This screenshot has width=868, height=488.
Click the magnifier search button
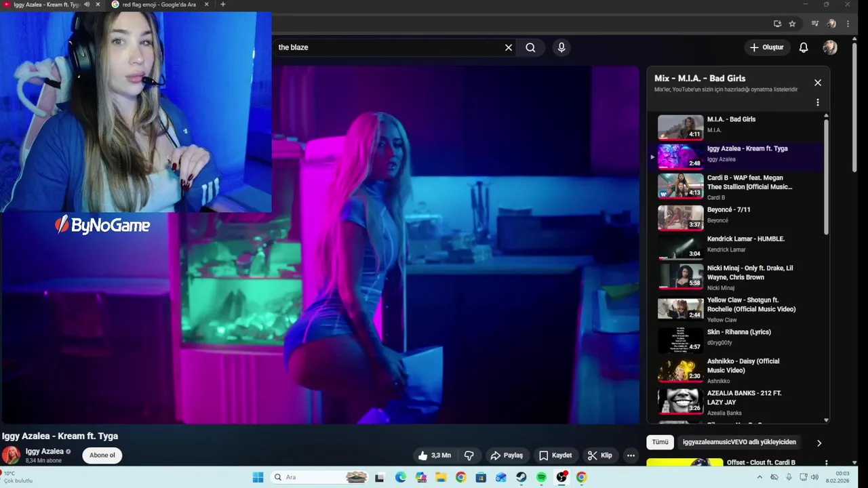coord(530,47)
